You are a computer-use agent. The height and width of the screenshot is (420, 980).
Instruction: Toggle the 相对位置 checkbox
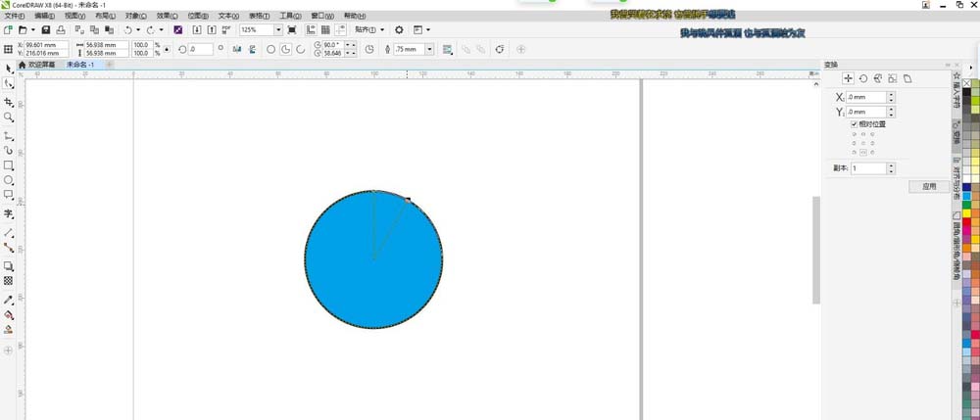(x=855, y=124)
